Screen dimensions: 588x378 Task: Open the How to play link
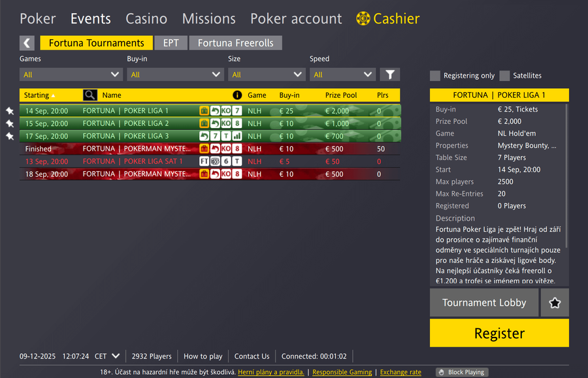203,356
